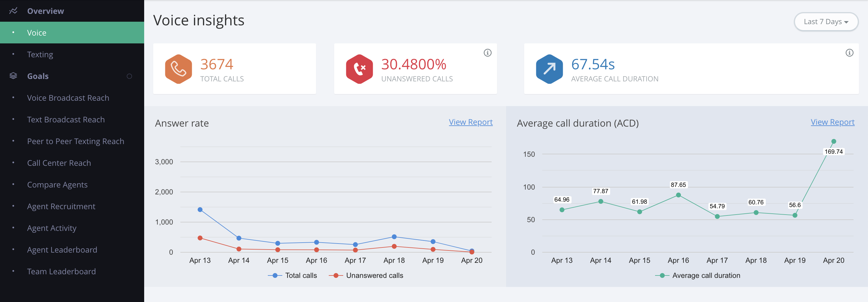Viewport: 868px width, 302px height.
Task: Click the orange Total Calls phone icon
Action: click(178, 69)
